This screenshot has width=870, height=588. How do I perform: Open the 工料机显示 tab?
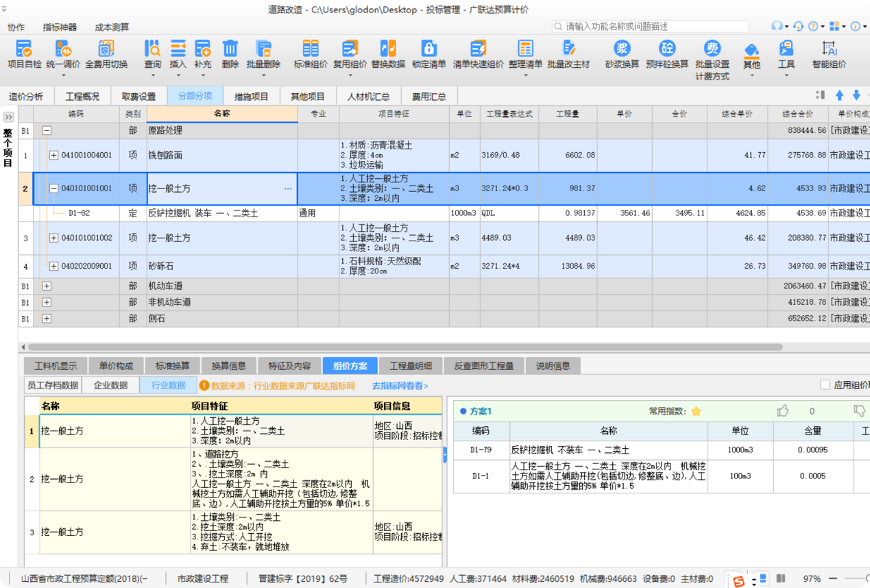(56, 366)
